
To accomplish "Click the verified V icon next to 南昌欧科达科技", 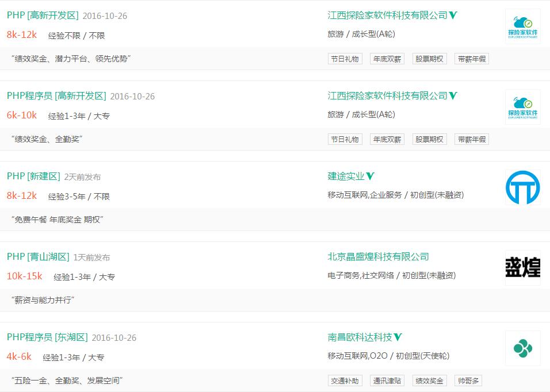I will pos(398,337).
